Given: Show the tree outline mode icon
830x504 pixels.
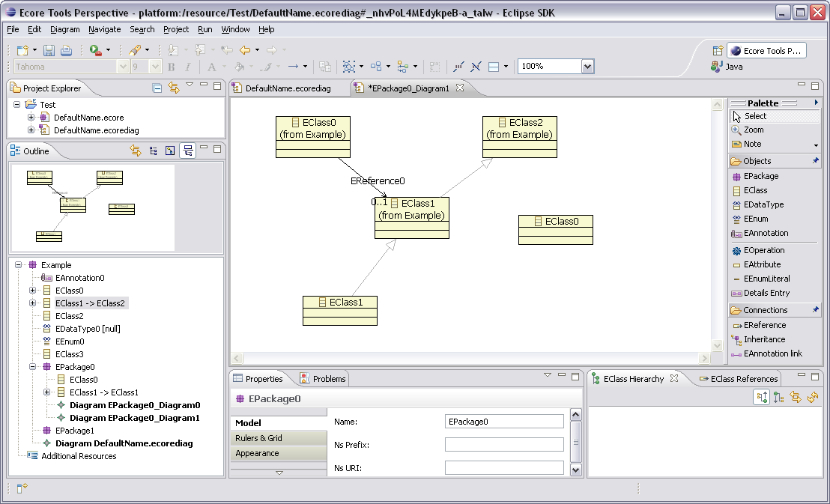Looking at the screenshot, I should [154, 151].
